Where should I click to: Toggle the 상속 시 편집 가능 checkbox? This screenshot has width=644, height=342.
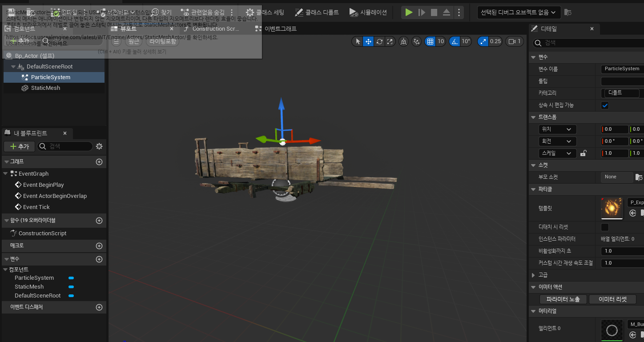click(x=605, y=105)
